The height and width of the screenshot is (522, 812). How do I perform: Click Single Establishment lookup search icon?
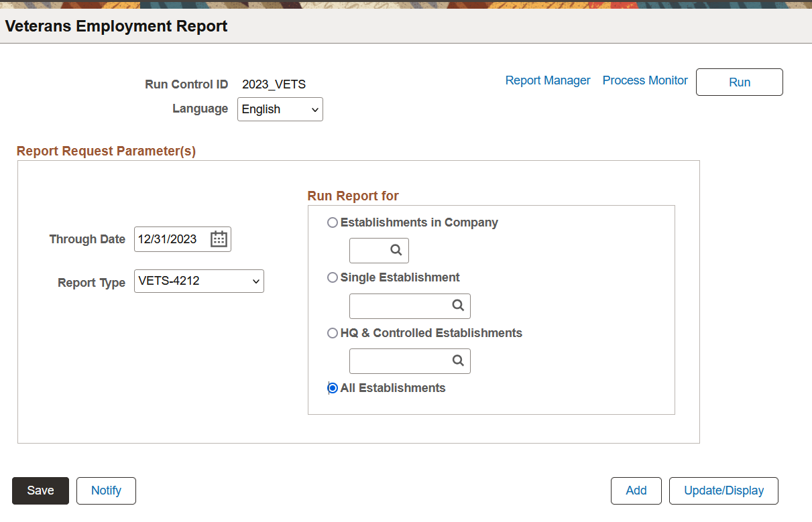click(x=458, y=306)
